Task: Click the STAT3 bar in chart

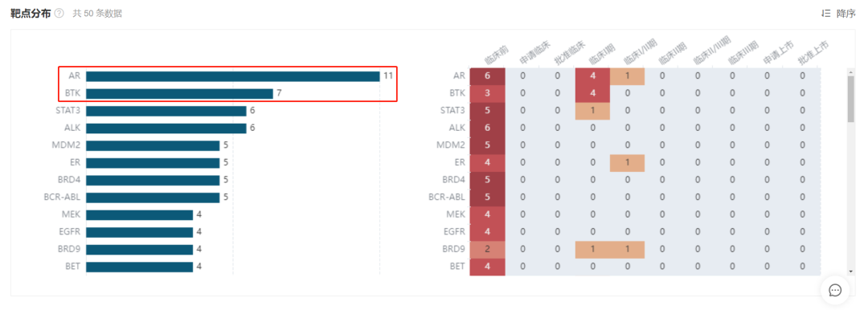Action: (166, 111)
